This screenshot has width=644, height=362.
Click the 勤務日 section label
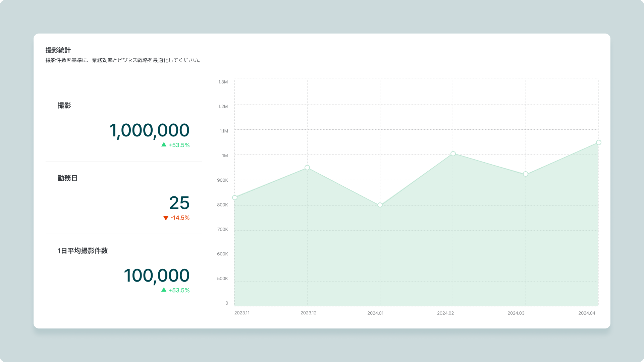67,178
